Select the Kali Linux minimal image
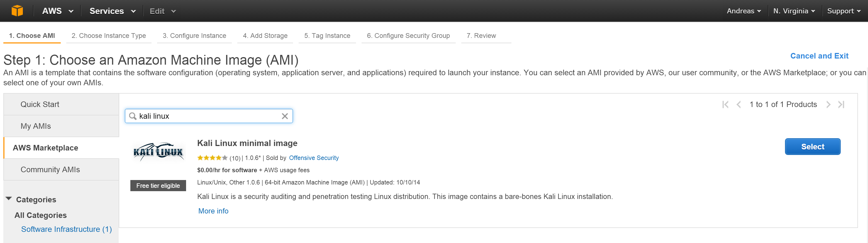Screen dimensions: 868x243 click(812, 147)
